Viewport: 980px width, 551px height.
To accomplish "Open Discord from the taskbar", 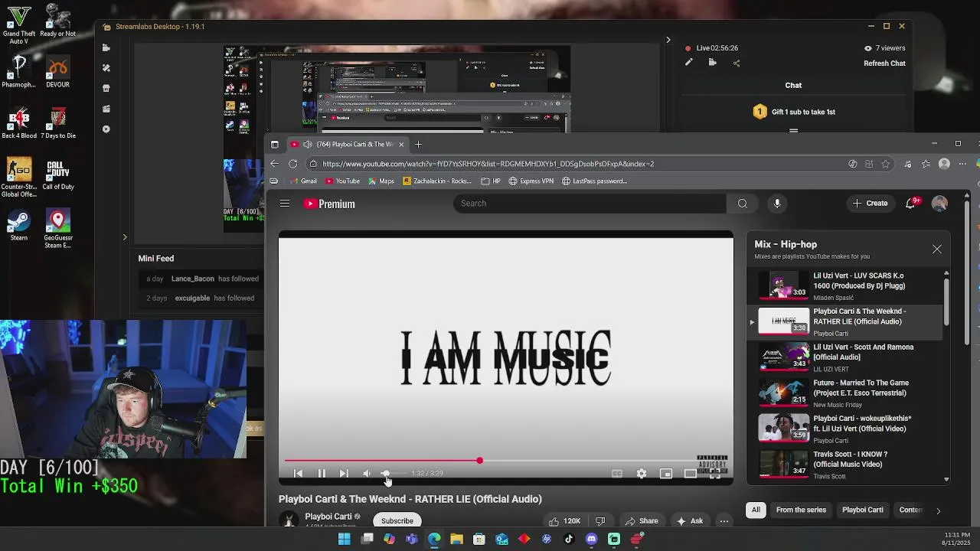I will [592, 540].
